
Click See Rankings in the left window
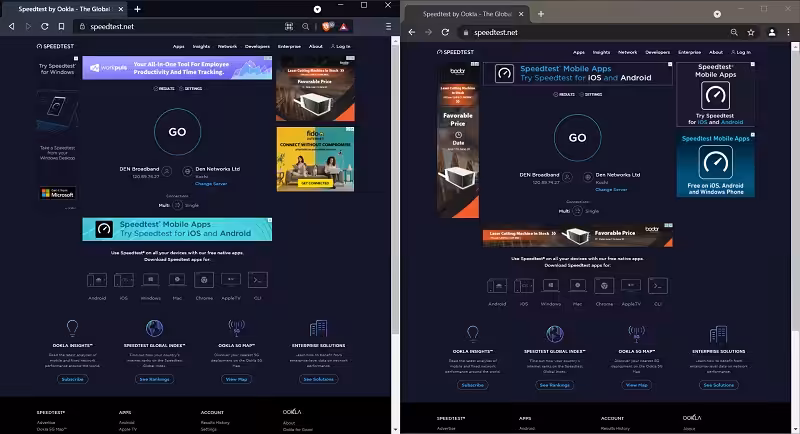pos(155,379)
